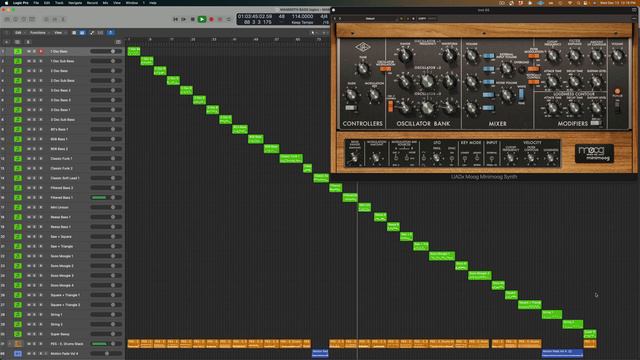Screen dimensions: 640x360
Task: Click the Modulation Mix knob on the Minimoog
Action: tap(373, 95)
